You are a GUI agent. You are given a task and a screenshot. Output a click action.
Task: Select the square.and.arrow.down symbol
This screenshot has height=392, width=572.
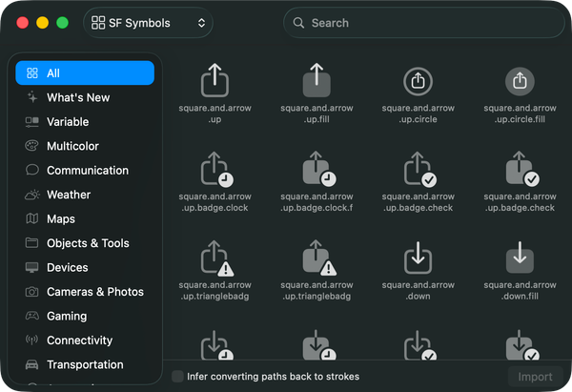click(x=419, y=258)
